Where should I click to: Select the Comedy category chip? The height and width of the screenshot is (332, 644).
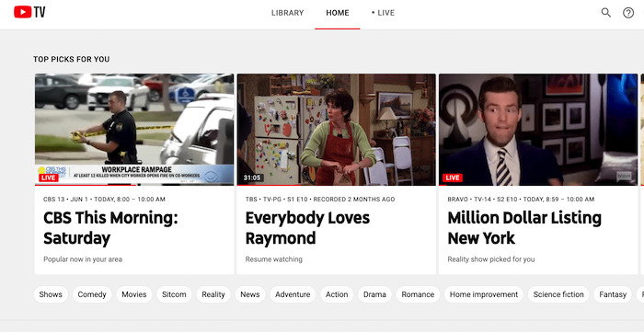(92, 294)
